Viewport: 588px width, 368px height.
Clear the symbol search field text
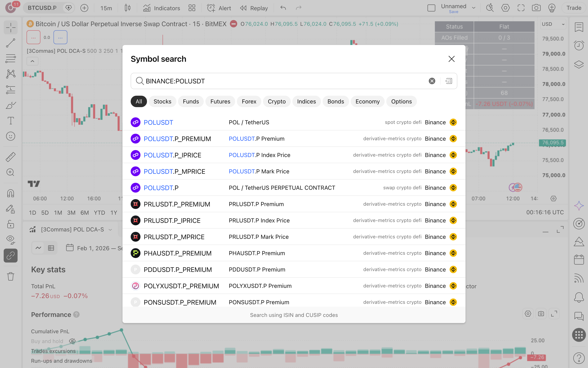(432, 81)
